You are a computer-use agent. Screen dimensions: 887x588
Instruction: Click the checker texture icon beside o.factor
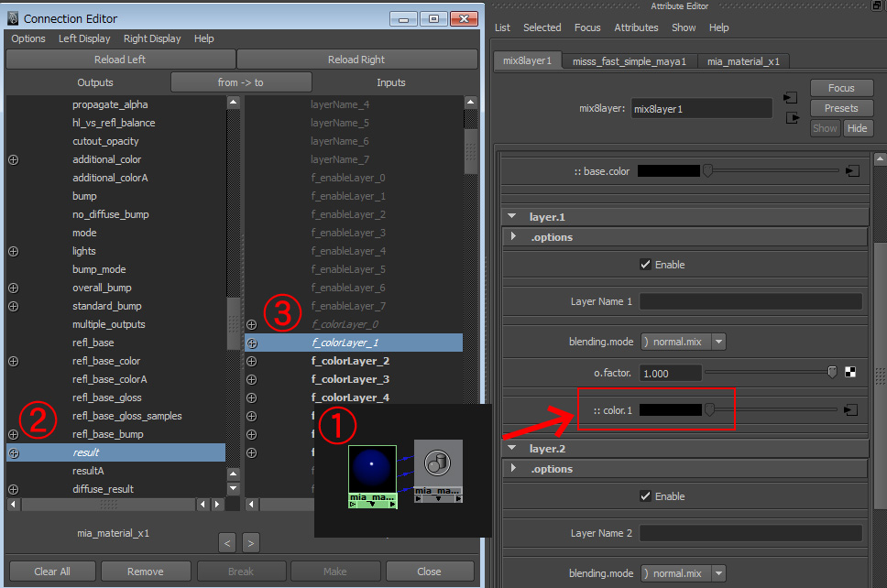850,373
